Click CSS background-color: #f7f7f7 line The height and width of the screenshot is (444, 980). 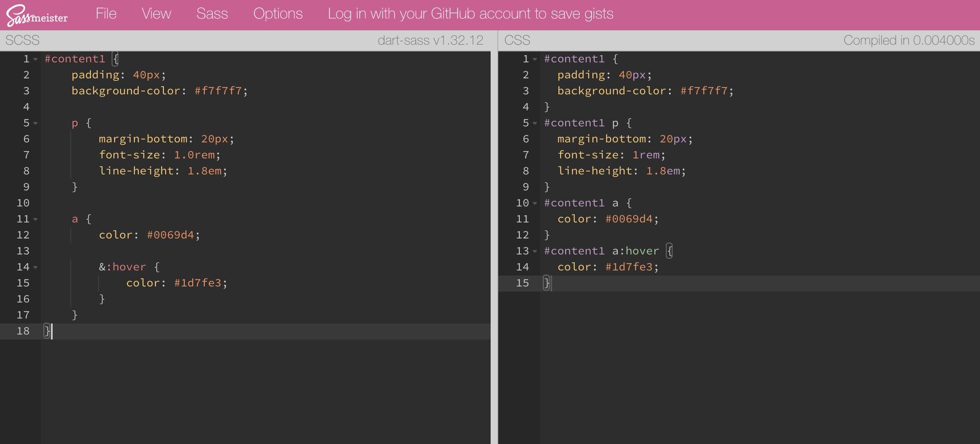pyautogui.click(x=645, y=91)
